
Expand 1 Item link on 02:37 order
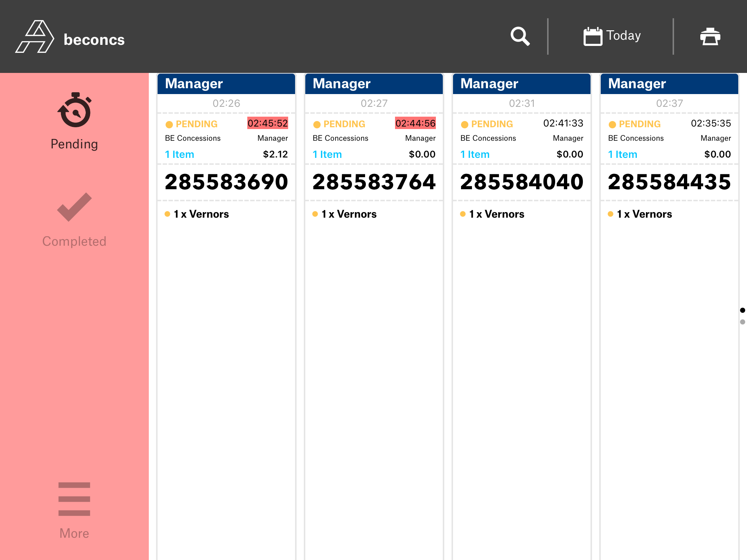tap(623, 155)
